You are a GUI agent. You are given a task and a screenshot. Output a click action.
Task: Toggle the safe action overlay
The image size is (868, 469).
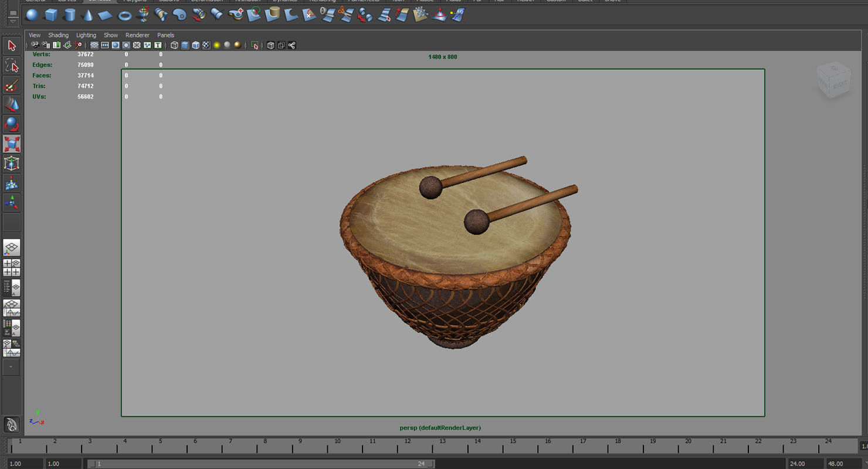click(147, 45)
